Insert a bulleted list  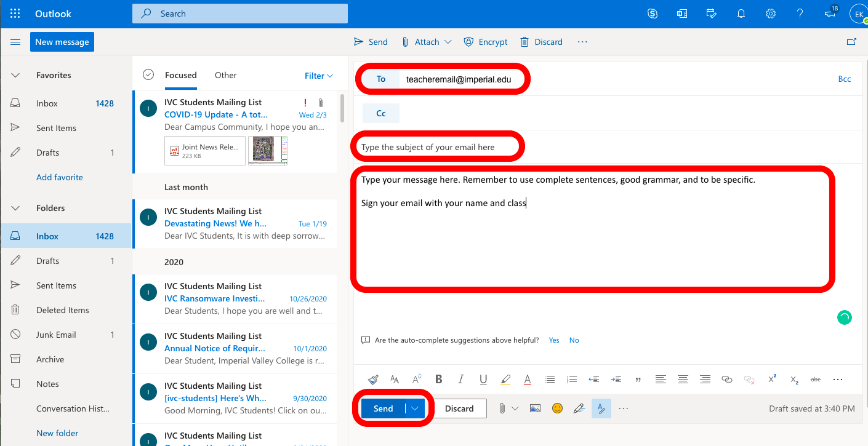point(550,380)
